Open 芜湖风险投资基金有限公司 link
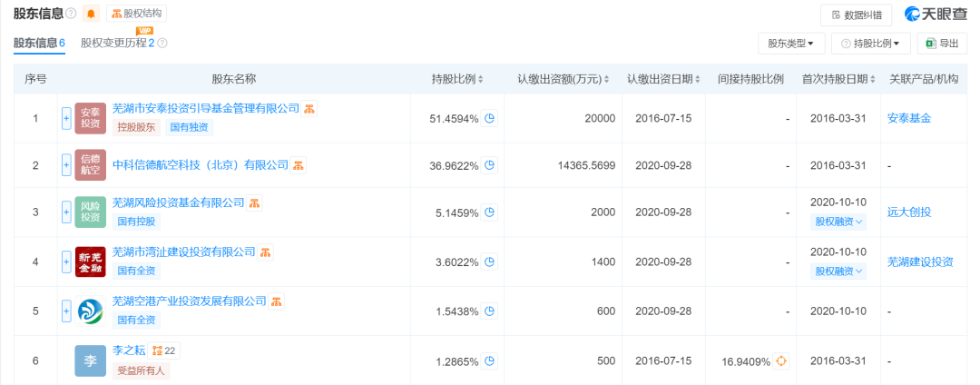The height and width of the screenshot is (385, 980). (x=178, y=202)
